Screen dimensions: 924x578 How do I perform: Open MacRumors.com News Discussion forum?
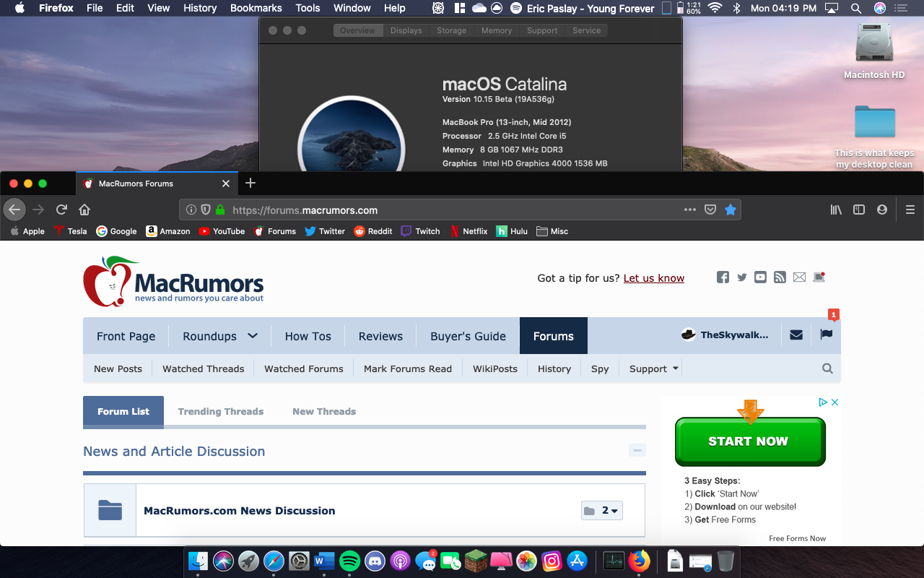pos(240,511)
